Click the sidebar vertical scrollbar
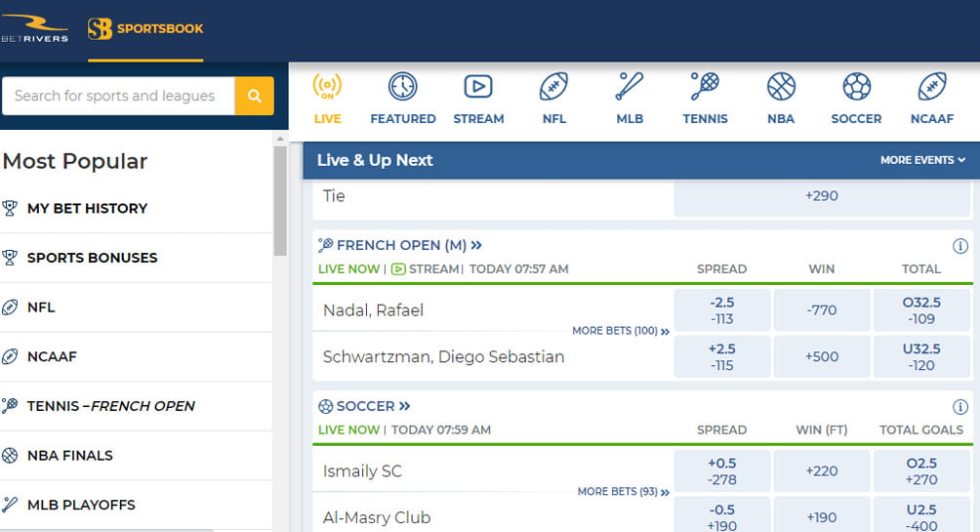This screenshot has height=532, width=980. [280, 201]
